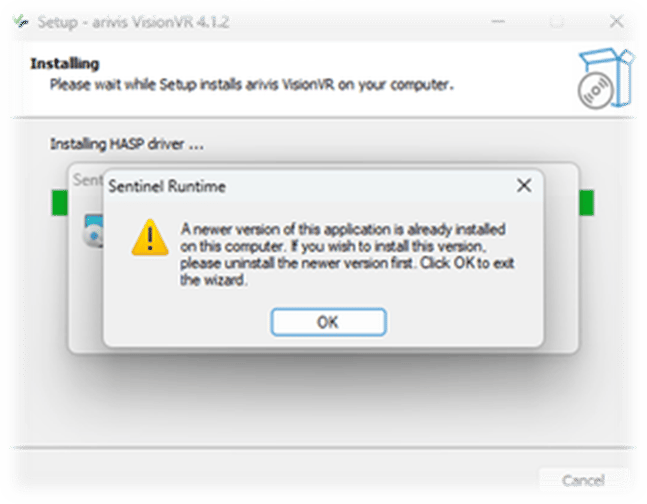Close the Sentinel Runtime warning dialog
Screen dimensions: 647x504
click(524, 186)
